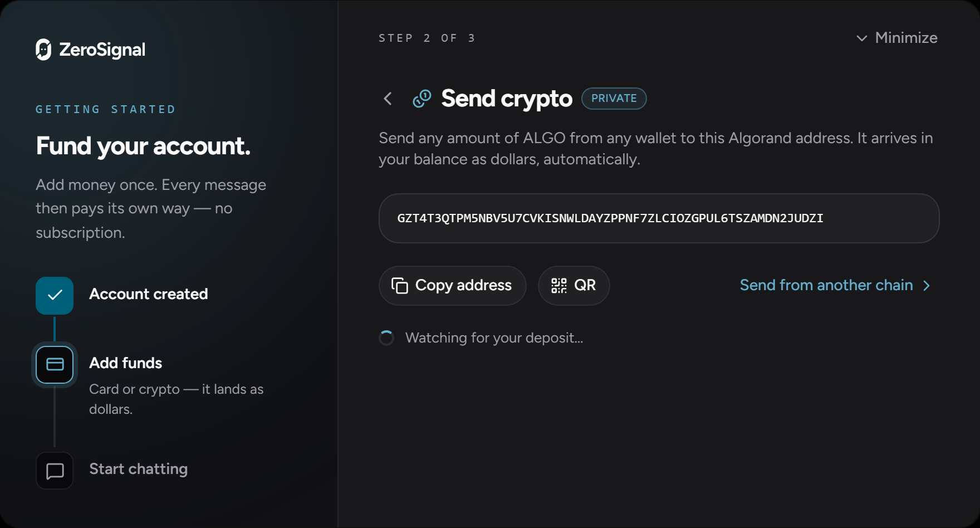Open the Send from another chain link
980x528 pixels.
826,285
